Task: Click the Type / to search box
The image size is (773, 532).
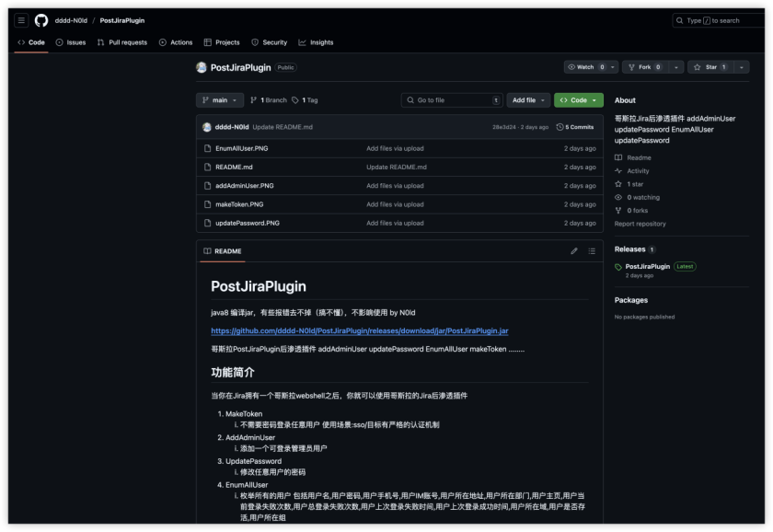Action: coord(719,20)
